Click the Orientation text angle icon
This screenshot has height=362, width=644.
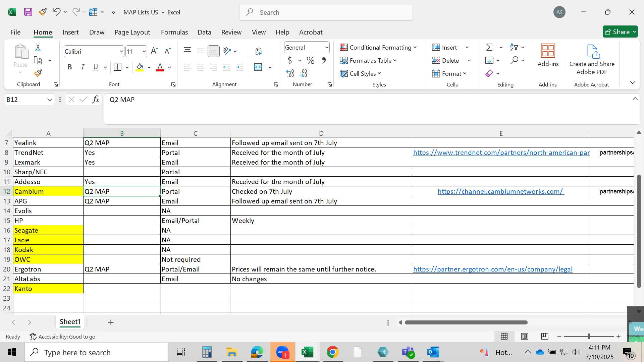tap(227, 51)
